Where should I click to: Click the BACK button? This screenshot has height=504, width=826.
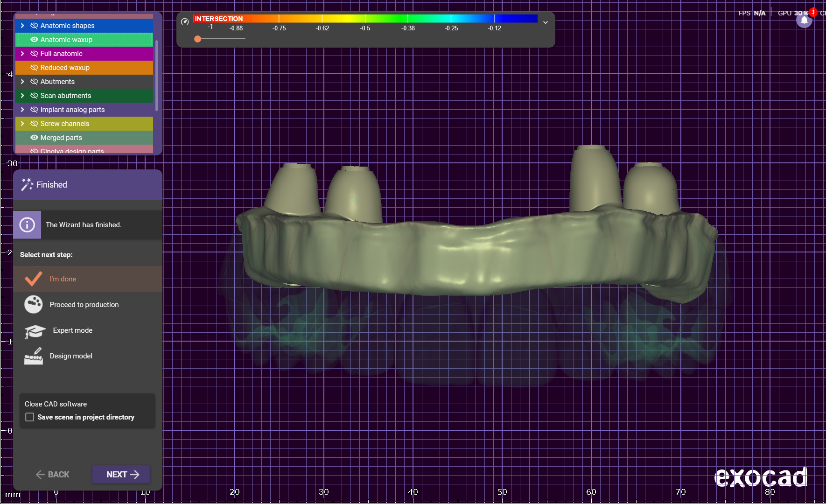tap(52, 475)
